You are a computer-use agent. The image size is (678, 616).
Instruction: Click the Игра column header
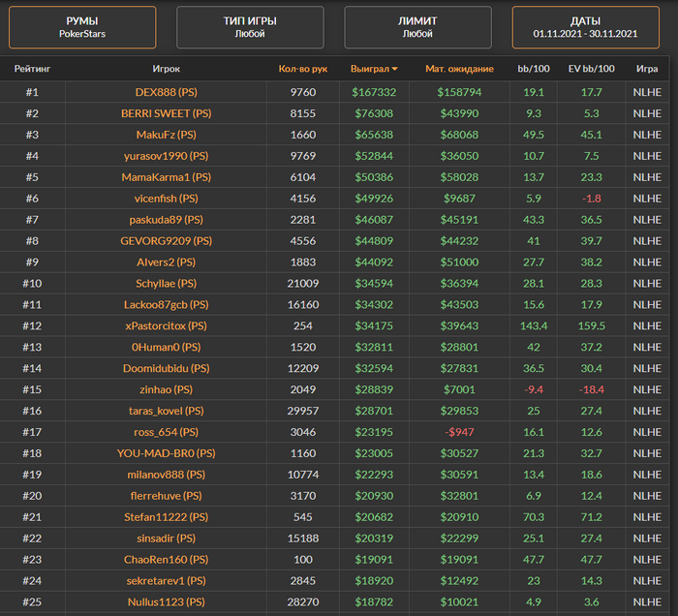coord(646,69)
